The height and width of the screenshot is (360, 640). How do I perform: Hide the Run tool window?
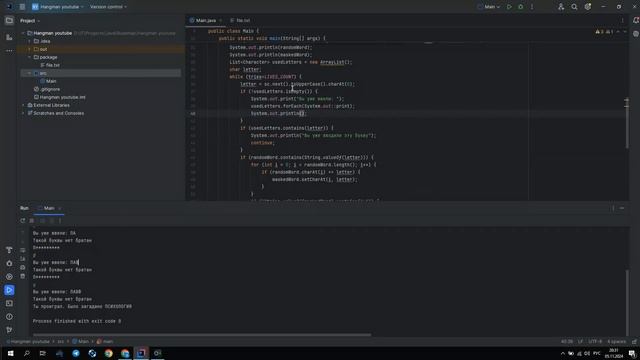point(622,208)
